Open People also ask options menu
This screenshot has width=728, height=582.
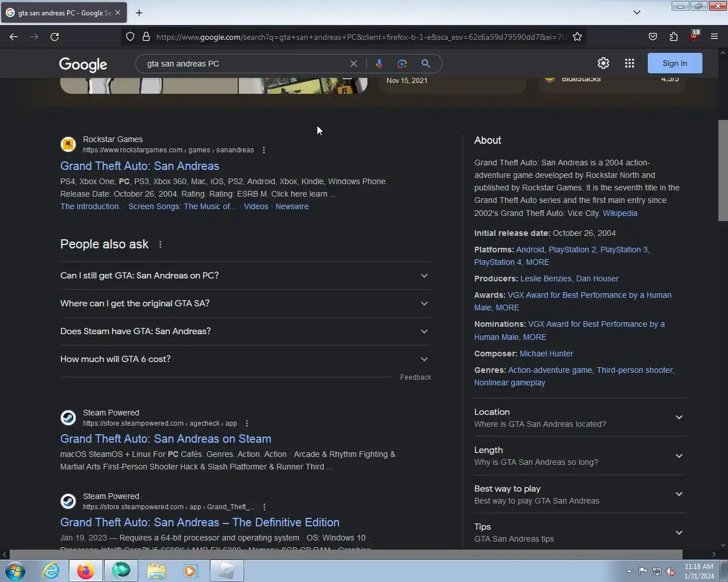[x=160, y=244]
